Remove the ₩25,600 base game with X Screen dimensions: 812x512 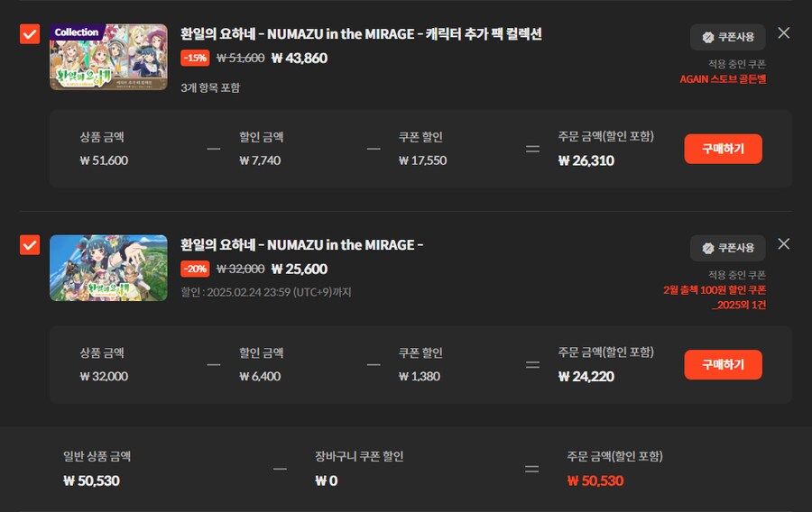click(x=783, y=244)
